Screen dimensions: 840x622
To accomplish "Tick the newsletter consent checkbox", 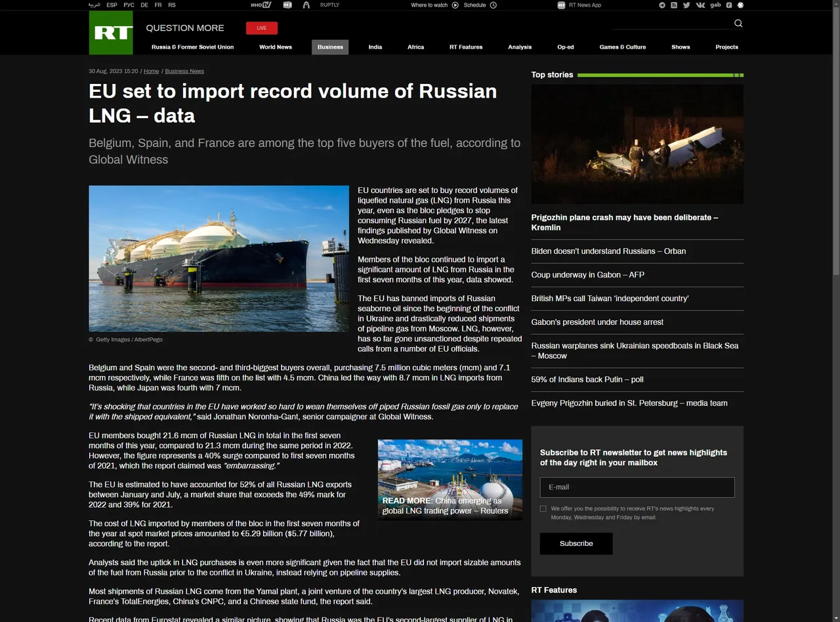I will (543, 508).
